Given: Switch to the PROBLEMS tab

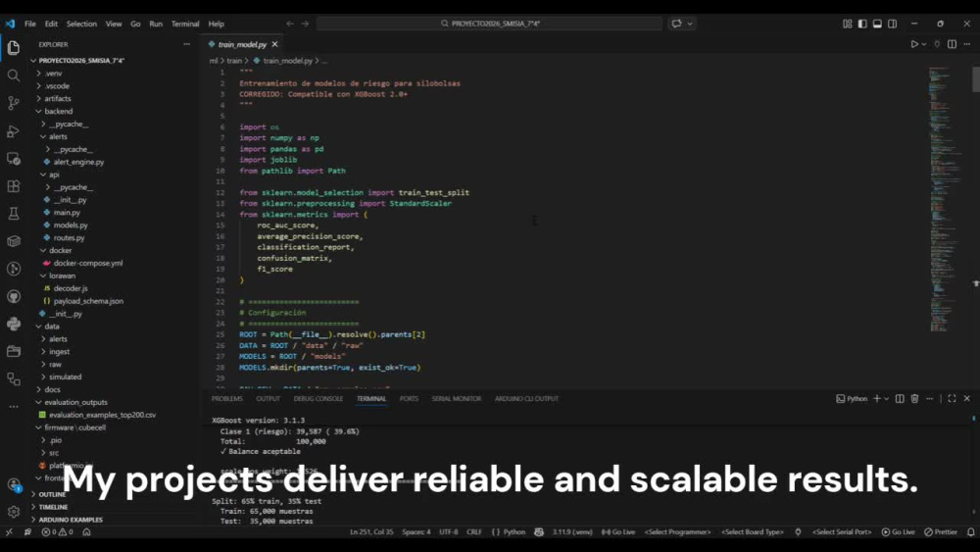Looking at the screenshot, I should pyautogui.click(x=227, y=399).
